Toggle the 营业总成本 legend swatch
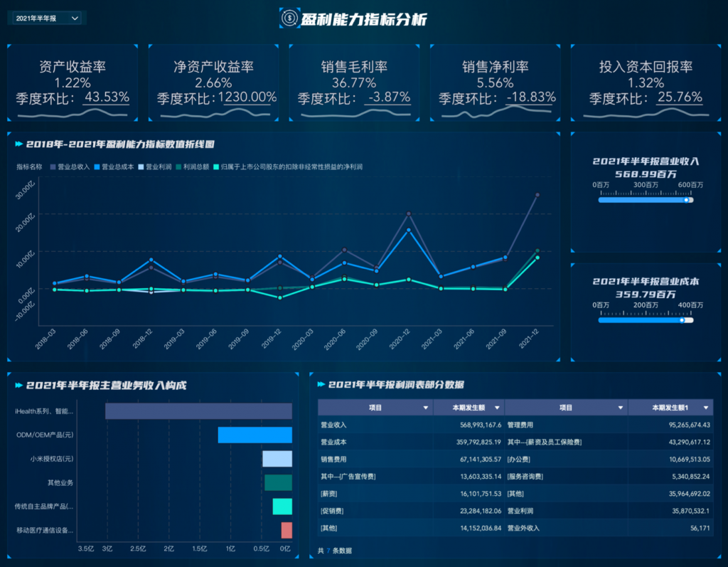This screenshot has width=728, height=567. pos(97,167)
